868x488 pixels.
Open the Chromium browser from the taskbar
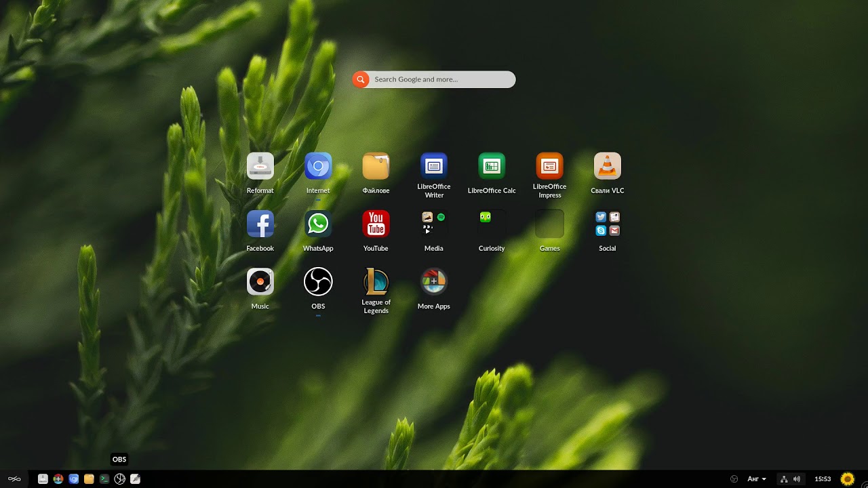click(74, 479)
